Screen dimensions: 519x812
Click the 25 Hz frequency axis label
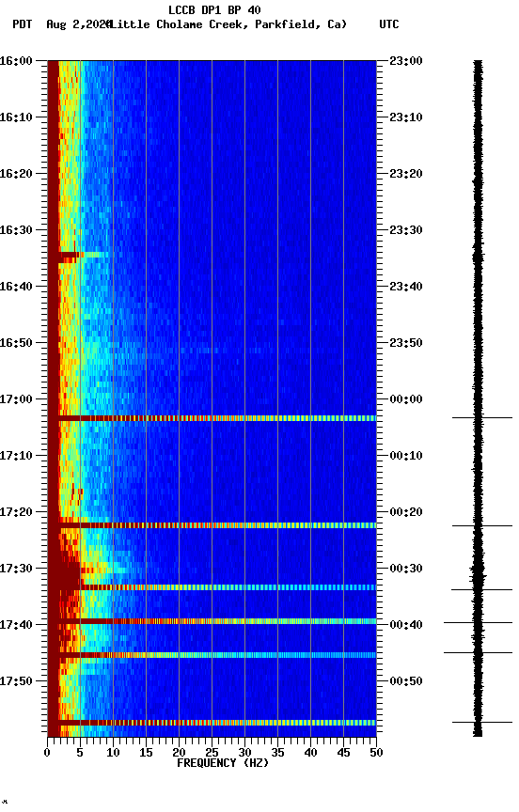click(212, 753)
